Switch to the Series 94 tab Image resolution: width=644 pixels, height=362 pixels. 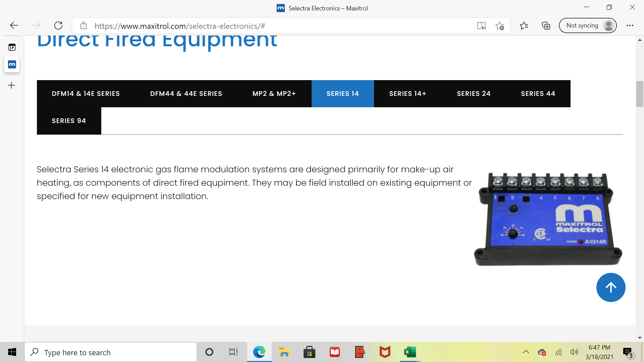click(x=69, y=121)
